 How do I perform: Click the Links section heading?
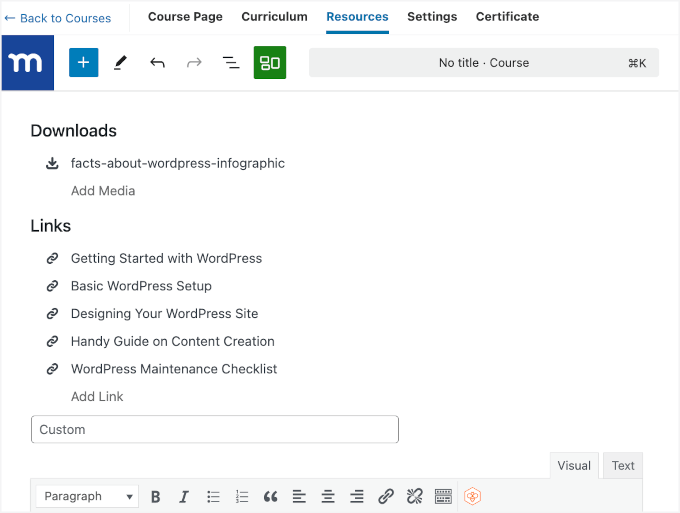51,226
